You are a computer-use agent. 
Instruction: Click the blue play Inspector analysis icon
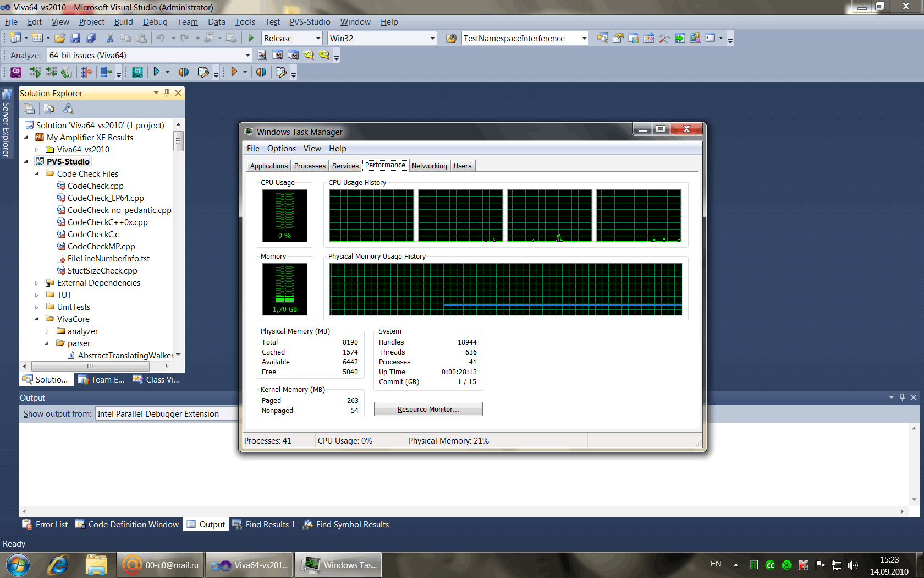coord(156,72)
